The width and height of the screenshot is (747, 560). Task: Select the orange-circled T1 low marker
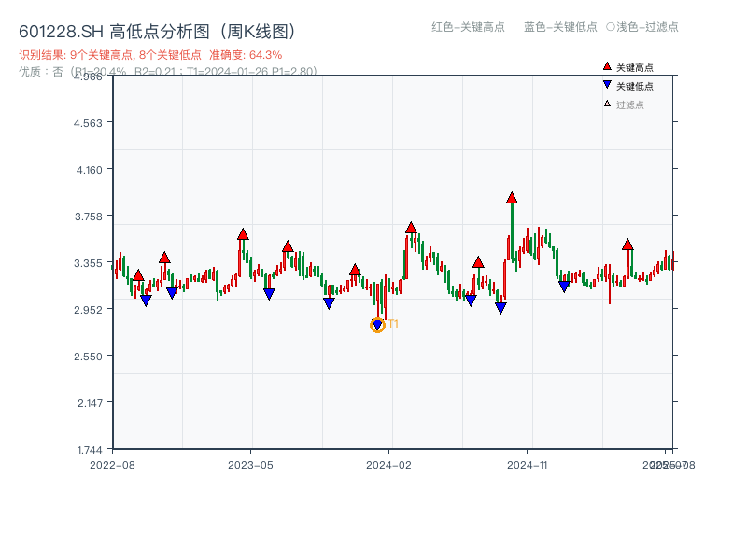(x=377, y=325)
